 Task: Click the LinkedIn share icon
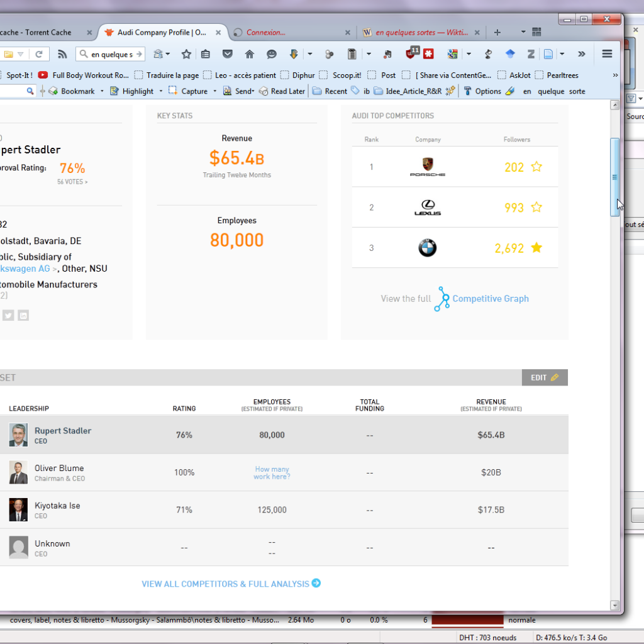23,316
